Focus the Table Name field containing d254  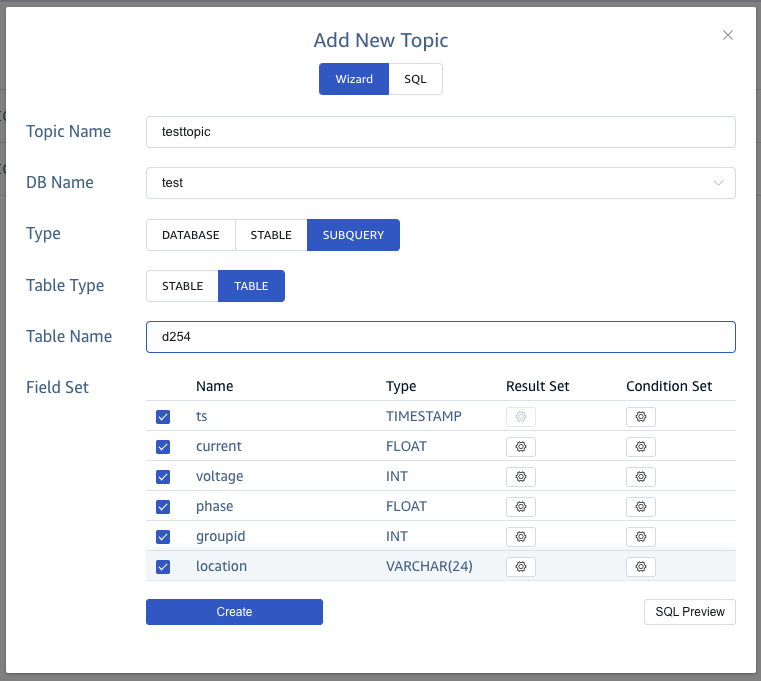(x=440, y=337)
